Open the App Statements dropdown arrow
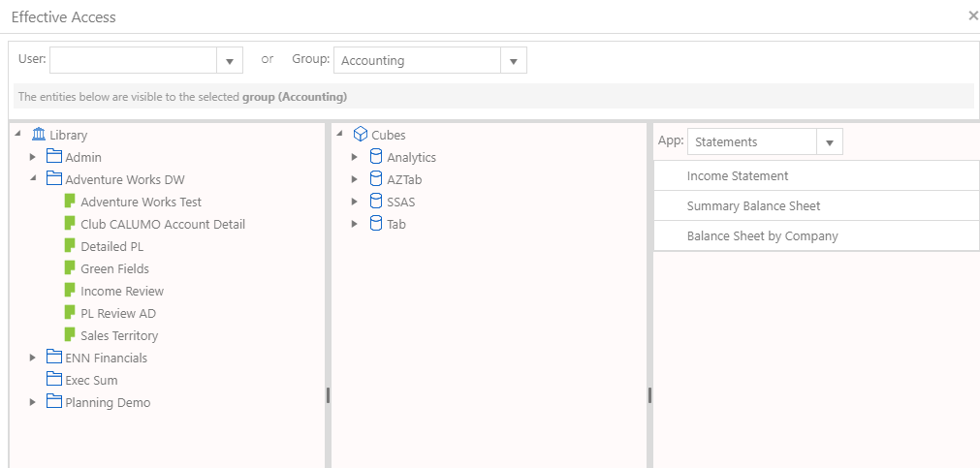The height and width of the screenshot is (468, 980). pyautogui.click(x=830, y=141)
